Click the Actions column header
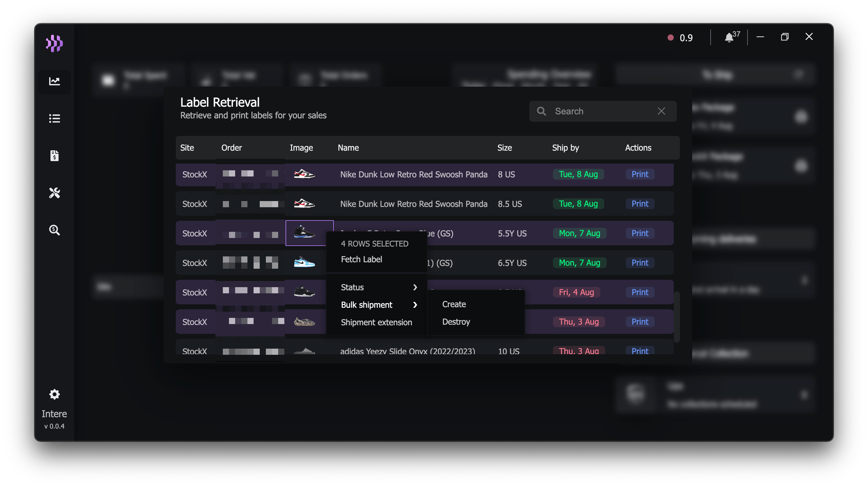 (x=638, y=148)
